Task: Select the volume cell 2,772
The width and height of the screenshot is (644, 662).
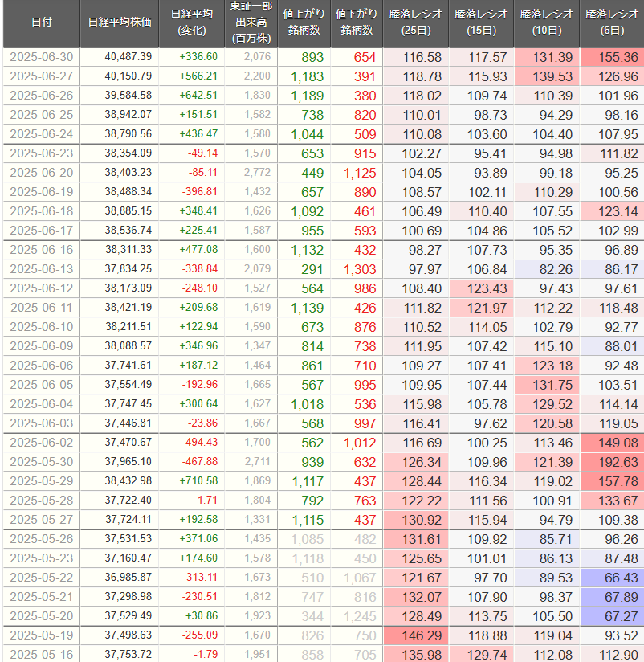Action: (x=251, y=173)
